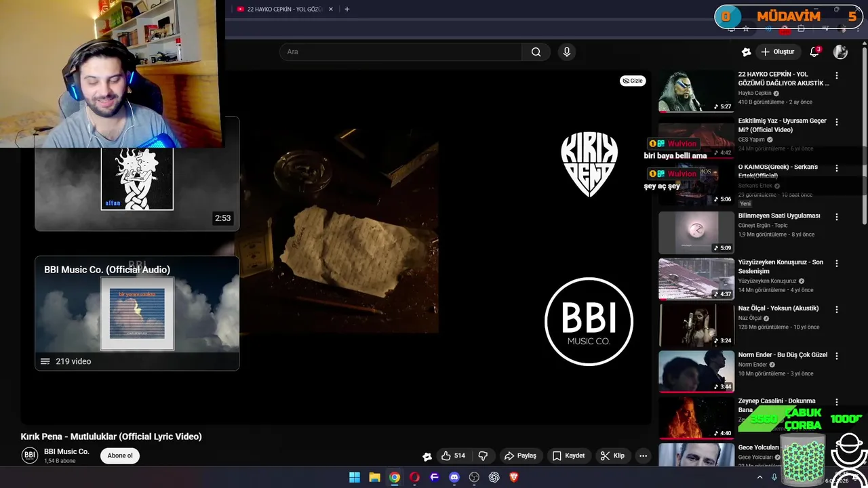Subscribe with the Abone ol button
Viewport: 868px width, 488px height.
point(120,455)
